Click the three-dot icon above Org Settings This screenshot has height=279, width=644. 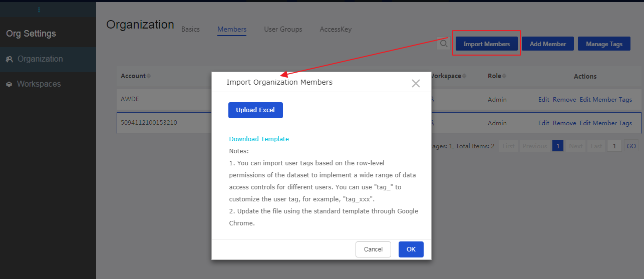tap(39, 10)
